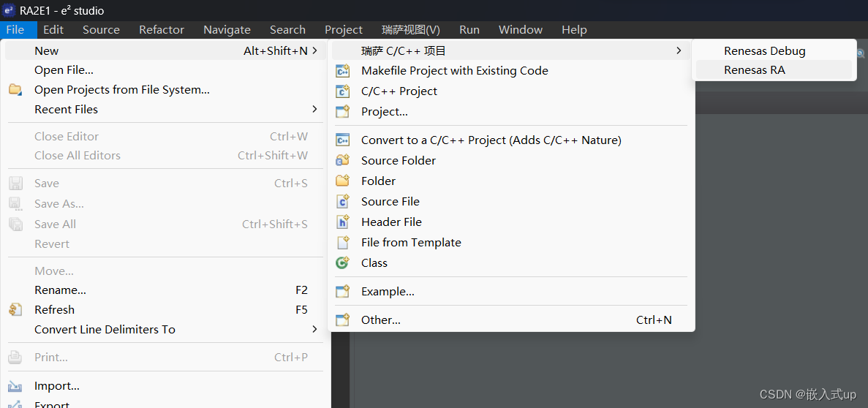Image resolution: width=868 pixels, height=408 pixels.
Task: Expand the Recent Files submenu arrow
Action: point(314,109)
